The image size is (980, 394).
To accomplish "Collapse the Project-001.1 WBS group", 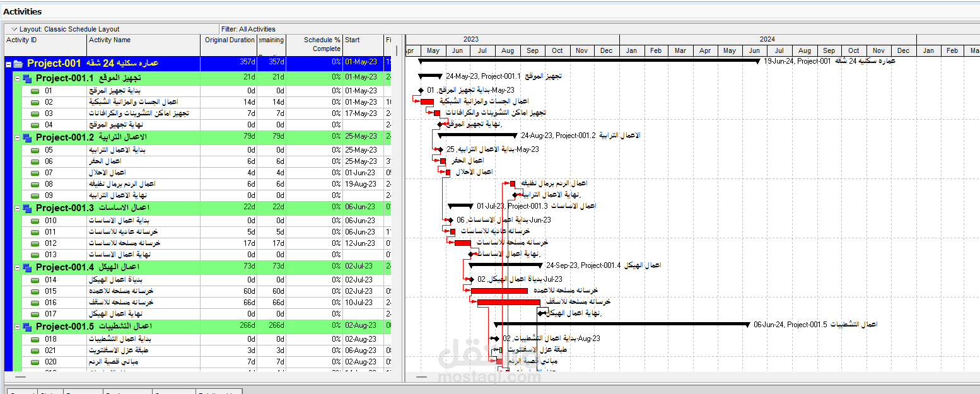I will [x=17, y=79].
